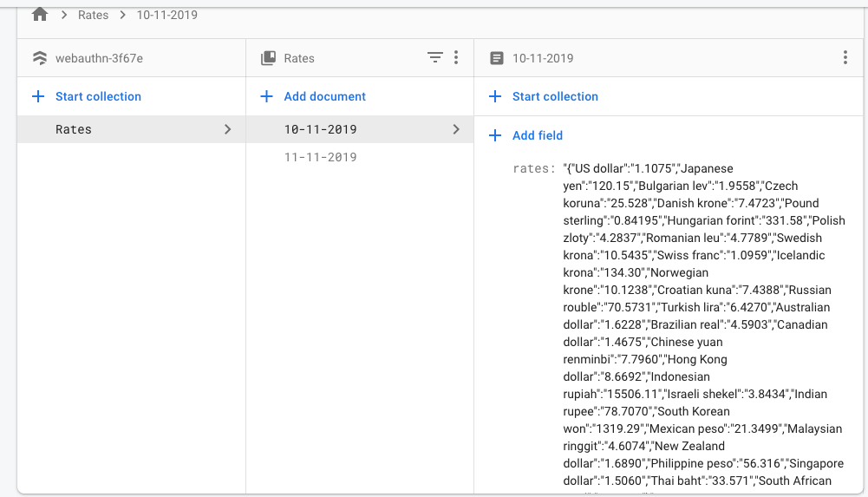Expand the Rates collection chevron

click(x=228, y=129)
